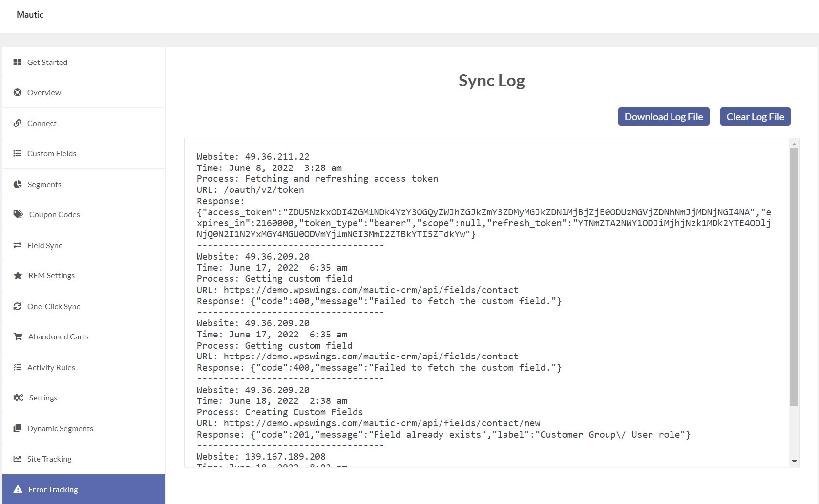The image size is (819, 504).
Task: Clear the log file
Action: (x=755, y=117)
